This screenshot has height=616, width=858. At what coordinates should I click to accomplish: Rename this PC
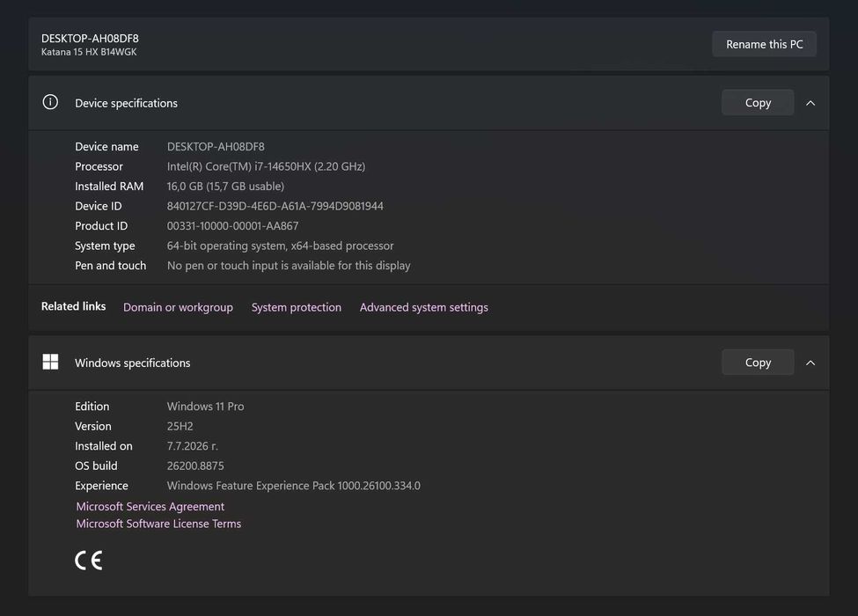765,44
